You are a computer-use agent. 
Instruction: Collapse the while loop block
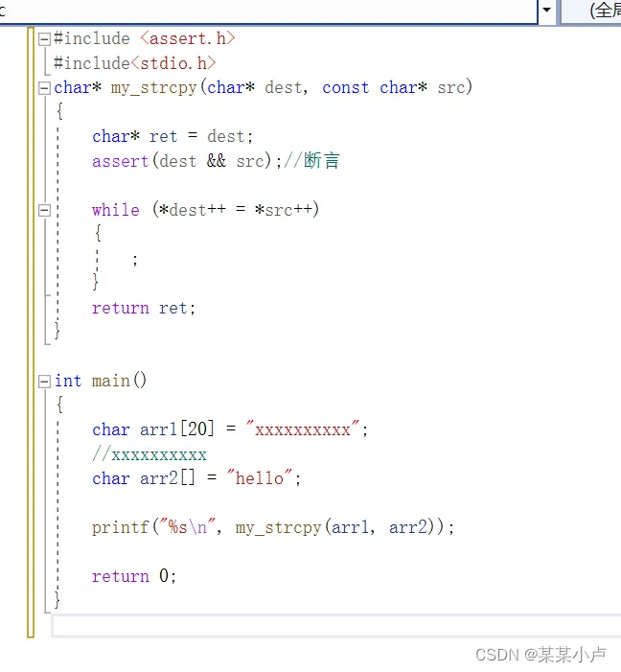tap(44, 211)
